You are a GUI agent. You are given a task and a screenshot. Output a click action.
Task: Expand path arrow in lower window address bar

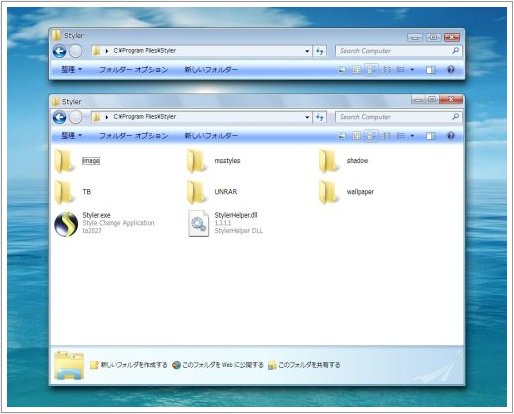(107, 117)
